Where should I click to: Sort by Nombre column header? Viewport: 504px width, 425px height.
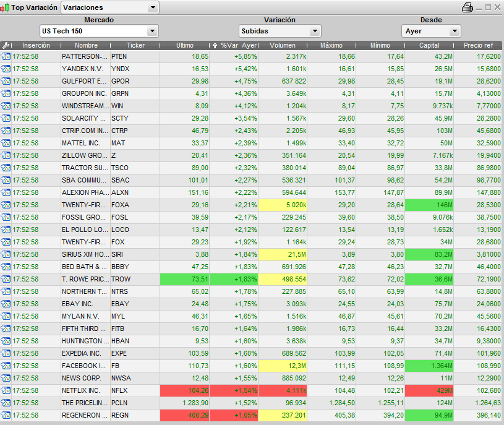click(86, 45)
